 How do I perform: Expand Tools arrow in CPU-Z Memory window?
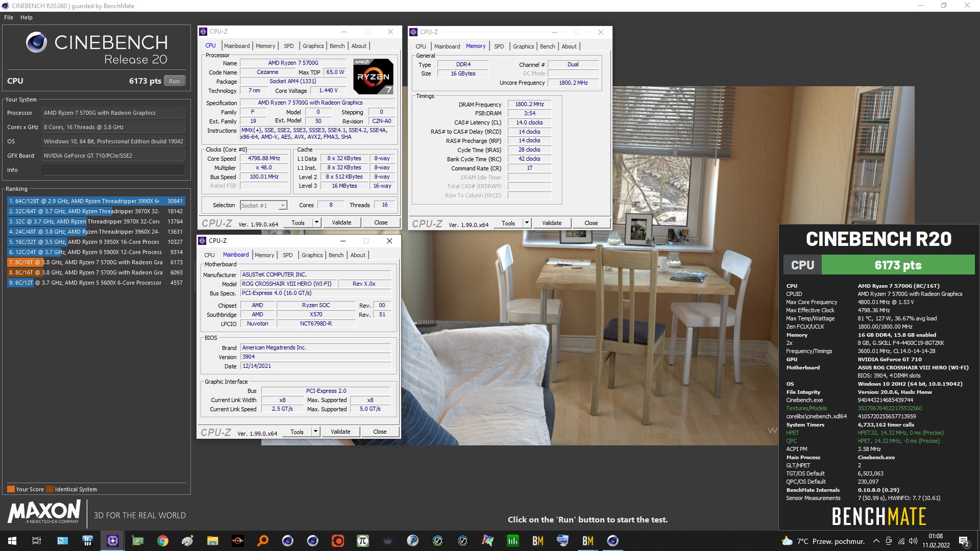pyautogui.click(x=527, y=223)
